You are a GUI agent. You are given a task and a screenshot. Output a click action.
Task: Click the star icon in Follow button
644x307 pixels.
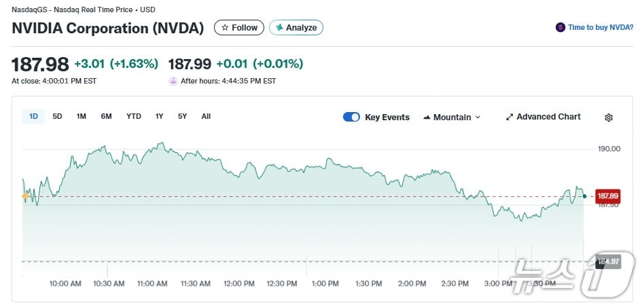pyautogui.click(x=225, y=28)
